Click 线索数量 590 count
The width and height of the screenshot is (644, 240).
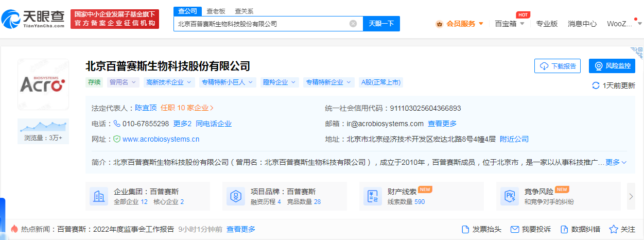[406, 202]
